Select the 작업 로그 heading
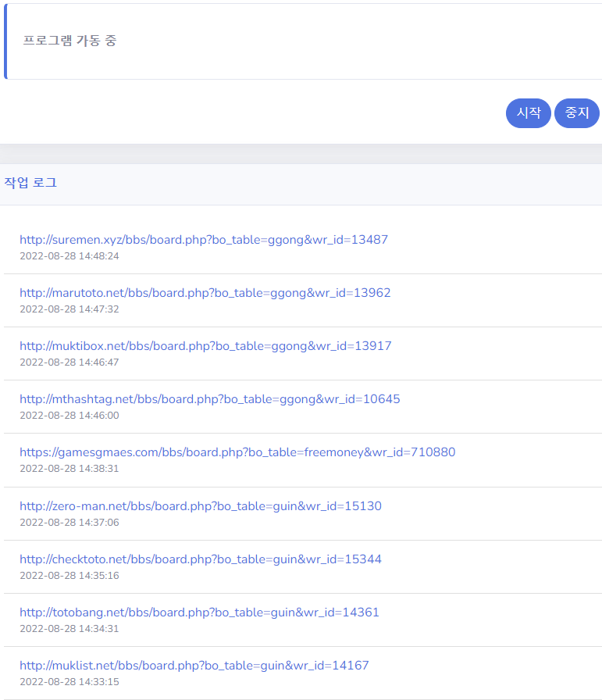This screenshot has width=602, height=700. click(x=30, y=183)
